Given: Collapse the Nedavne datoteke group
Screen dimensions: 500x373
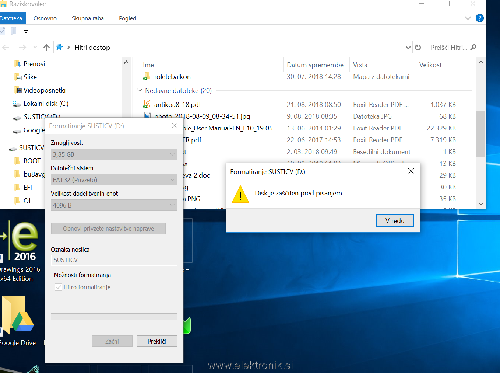Looking at the screenshot, I should (x=140, y=90).
